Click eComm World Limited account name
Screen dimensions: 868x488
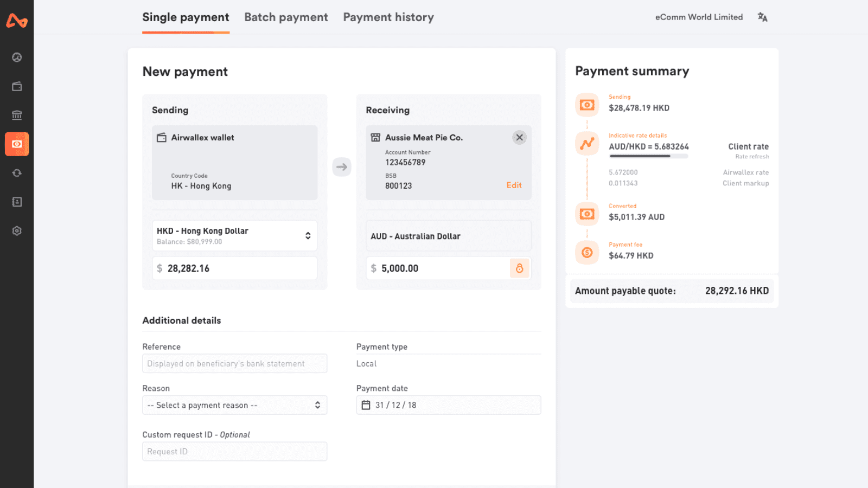pos(699,17)
